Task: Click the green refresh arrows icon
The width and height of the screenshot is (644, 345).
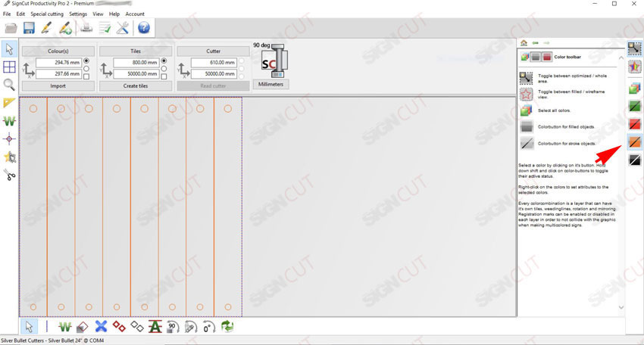Action: click(x=227, y=327)
